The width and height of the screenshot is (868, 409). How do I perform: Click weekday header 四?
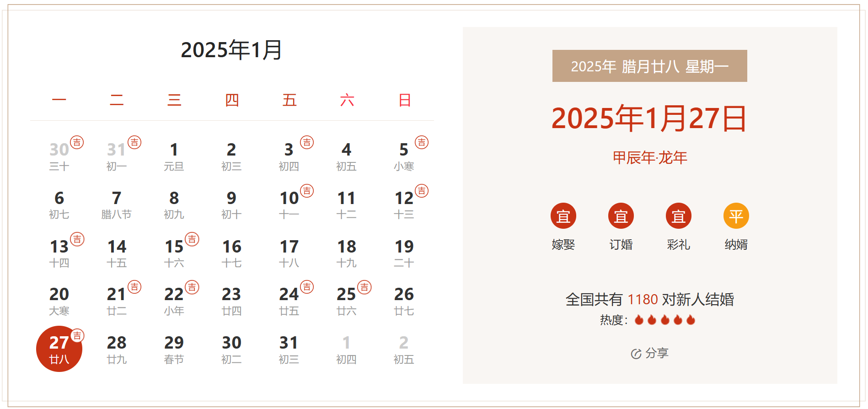point(232,100)
